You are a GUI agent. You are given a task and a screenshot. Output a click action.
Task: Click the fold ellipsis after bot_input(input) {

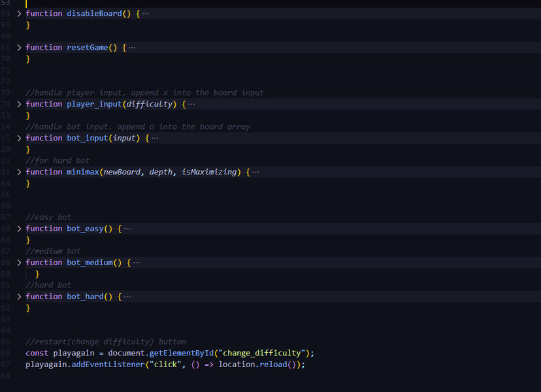click(x=155, y=138)
